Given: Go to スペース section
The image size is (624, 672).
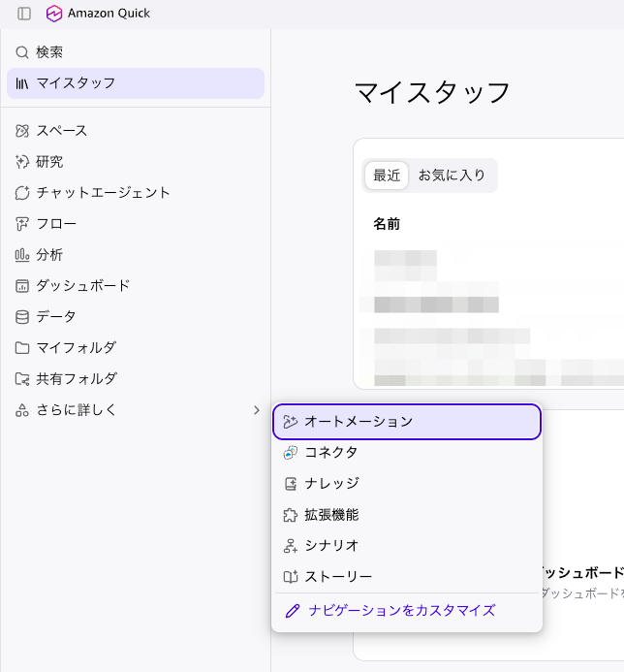Looking at the screenshot, I should [136, 131].
